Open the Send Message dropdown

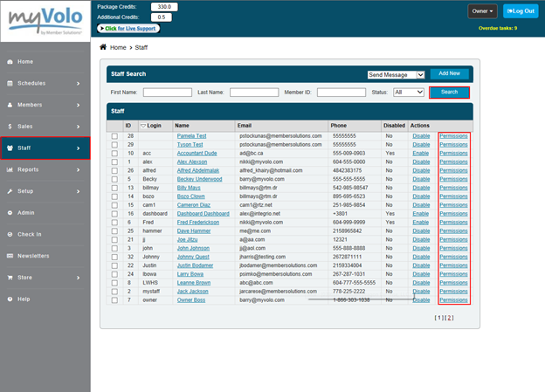click(x=396, y=75)
